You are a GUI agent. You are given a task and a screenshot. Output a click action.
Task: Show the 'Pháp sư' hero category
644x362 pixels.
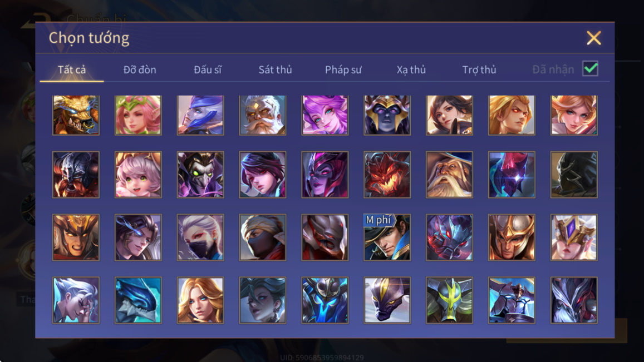[343, 70]
